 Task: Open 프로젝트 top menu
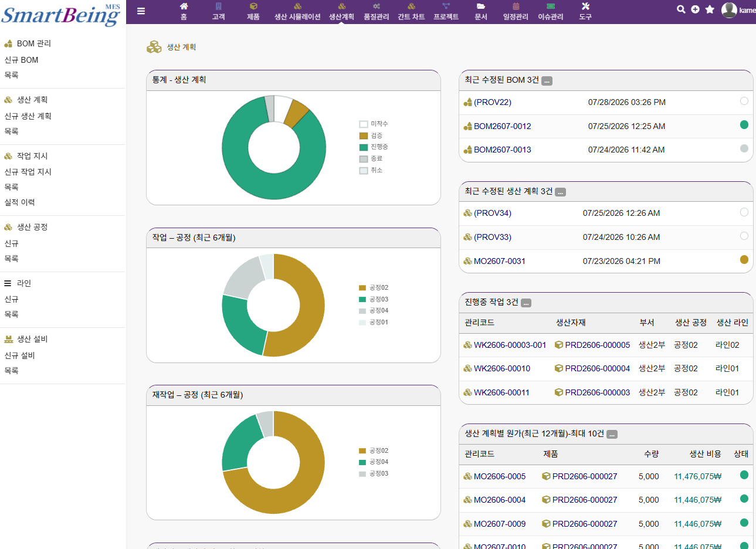click(446, 12)
